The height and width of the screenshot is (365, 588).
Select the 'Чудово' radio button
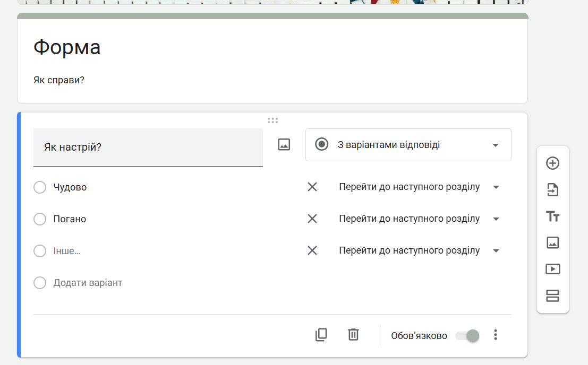point(40,187)
